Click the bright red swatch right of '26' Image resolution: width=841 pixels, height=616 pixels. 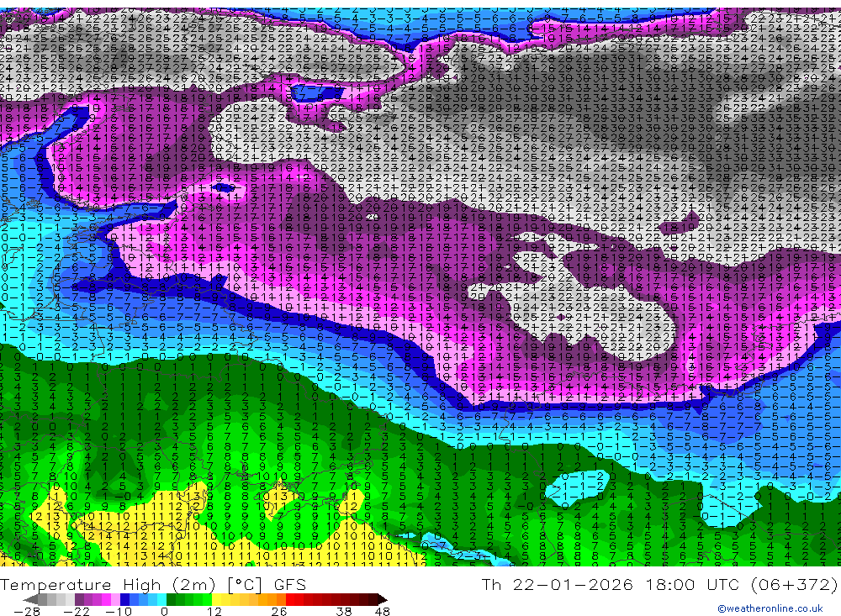coord(290,599)
